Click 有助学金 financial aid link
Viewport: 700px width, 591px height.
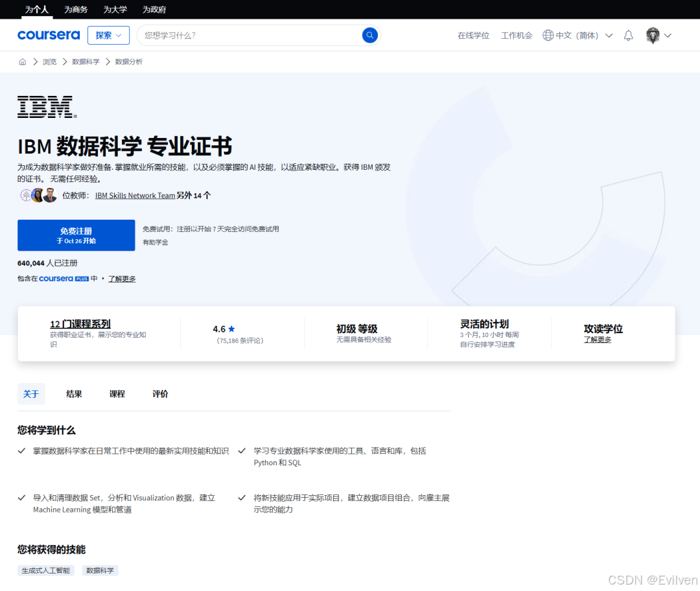pos(156,242)
